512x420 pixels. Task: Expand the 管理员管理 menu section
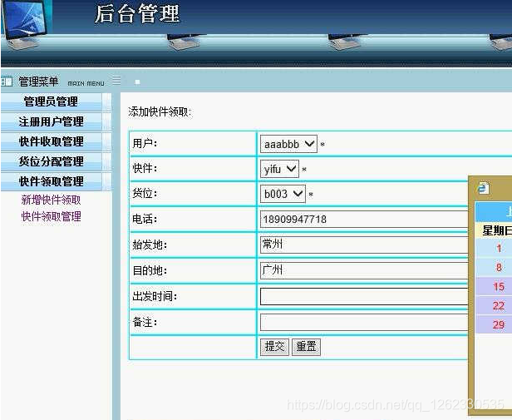pos(52,101)
